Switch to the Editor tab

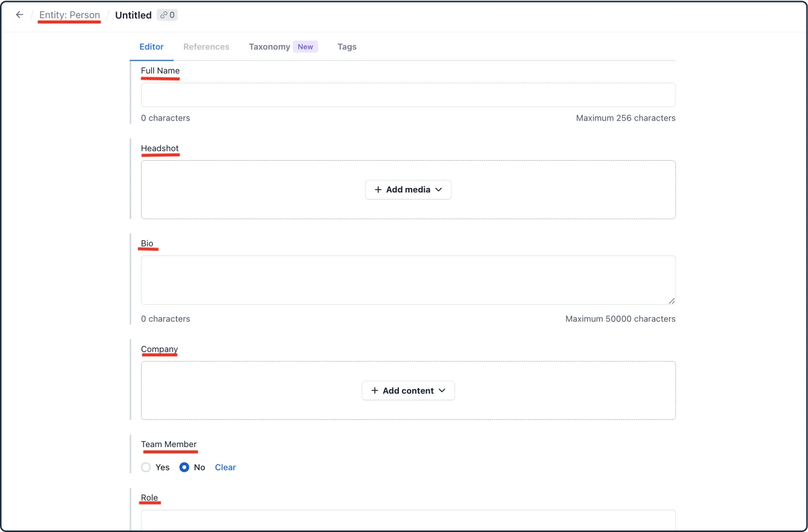point(151,46)
